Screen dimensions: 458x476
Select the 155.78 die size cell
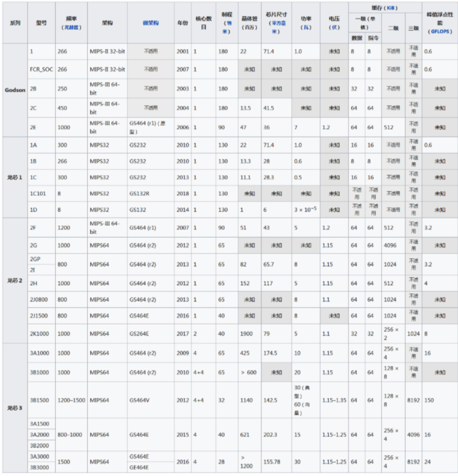coord(276,462)
